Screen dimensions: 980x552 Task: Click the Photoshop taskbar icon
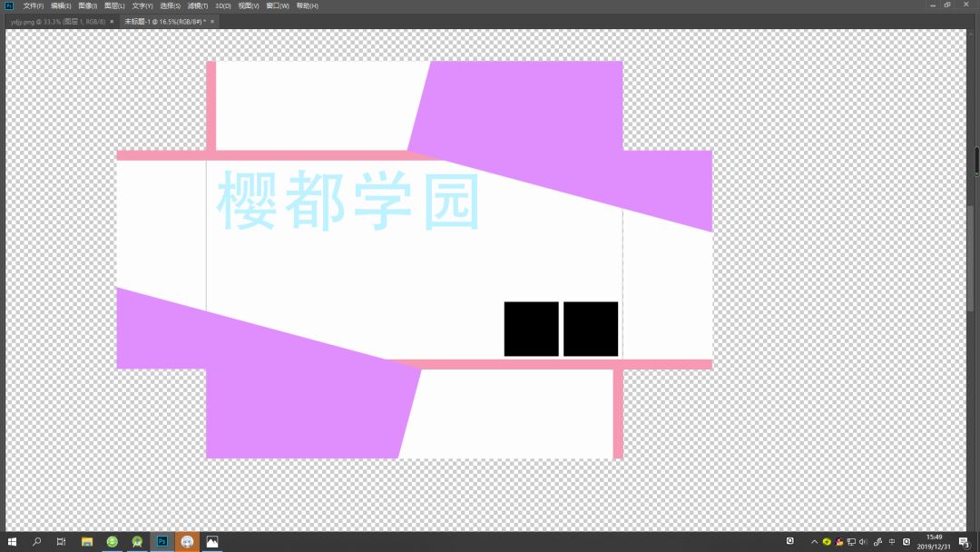pyautogui.click(x=162, y=541)
